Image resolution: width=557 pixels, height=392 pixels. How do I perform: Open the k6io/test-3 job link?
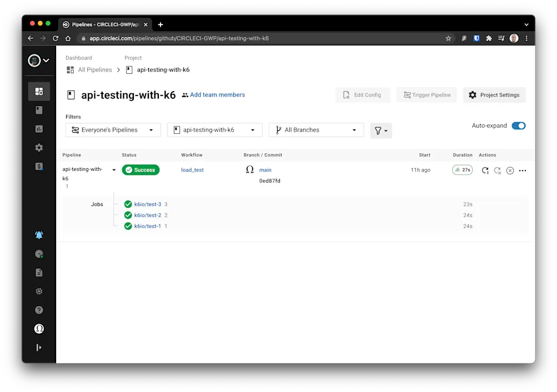(x=148, y=204)
